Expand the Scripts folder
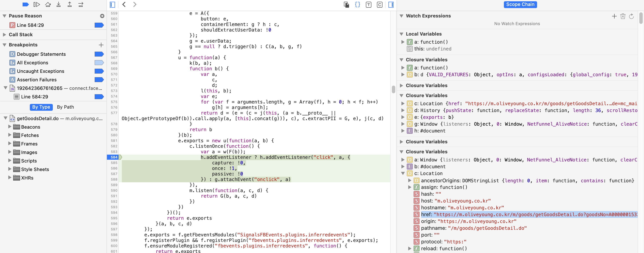The width and height of the screenshot is (644, 253). [x=10, y=161]
